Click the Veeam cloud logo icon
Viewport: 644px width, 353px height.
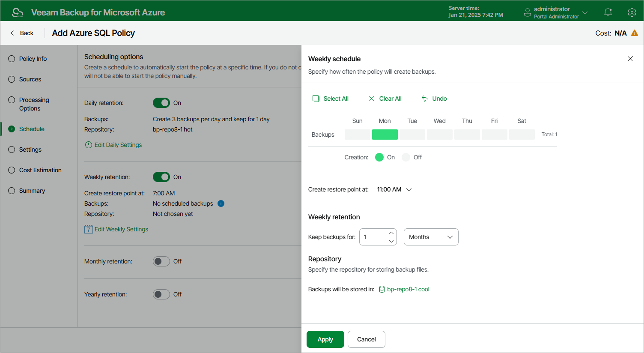tap(18, 12)
